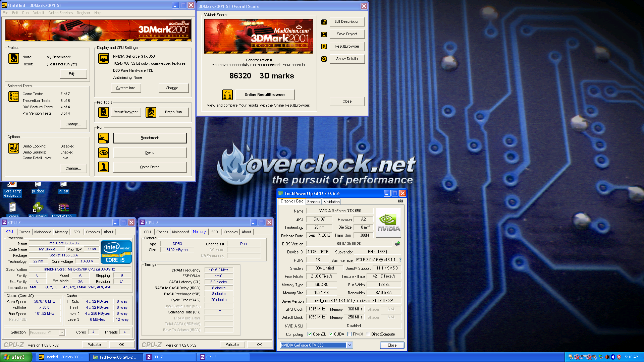Click the Bus Interface question mark icon

[x=400, y=260]
